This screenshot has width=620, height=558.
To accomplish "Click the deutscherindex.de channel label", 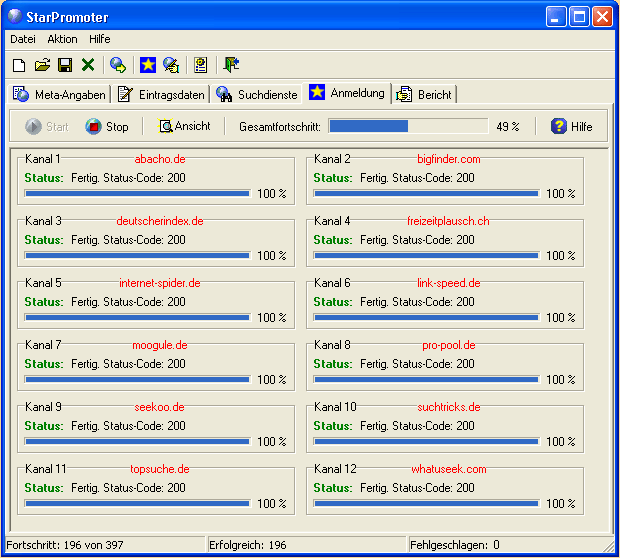I will point(160,221).
